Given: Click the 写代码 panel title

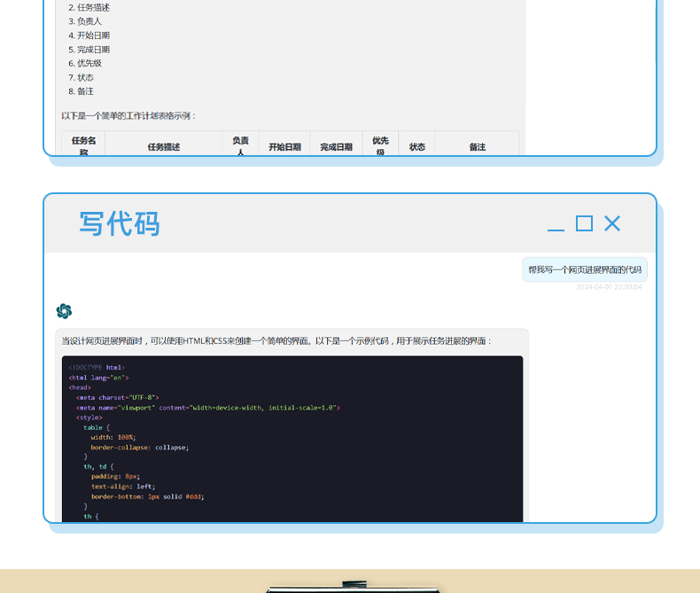Looking at the screenshot, I should point(120,224).
